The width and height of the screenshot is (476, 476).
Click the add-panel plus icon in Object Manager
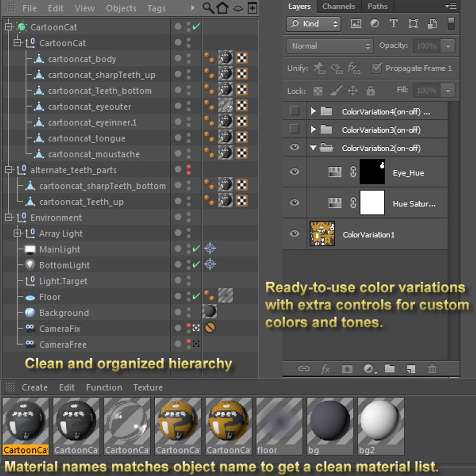pos(252,8)
